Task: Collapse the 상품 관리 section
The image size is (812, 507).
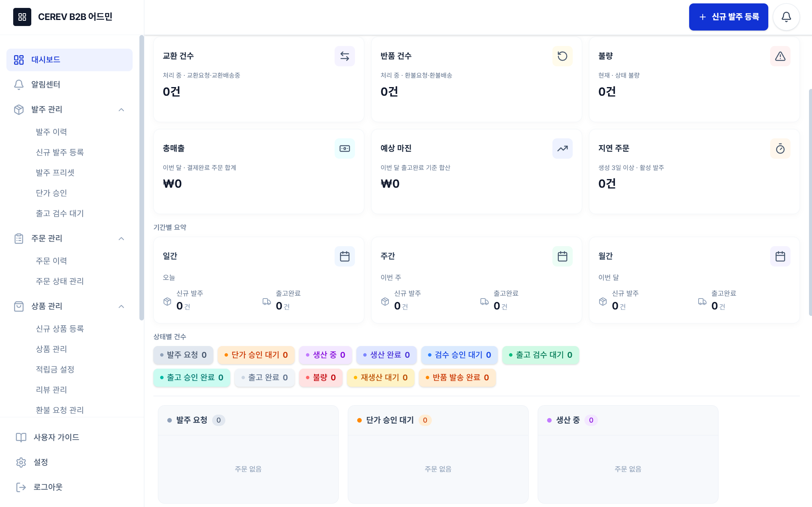Action: click(x=121, y=306)
